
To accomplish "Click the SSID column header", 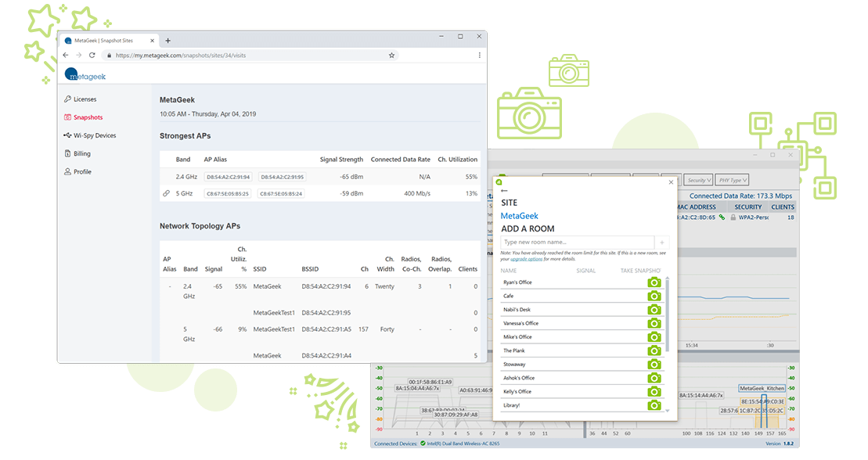I will [x=260, y=269].
